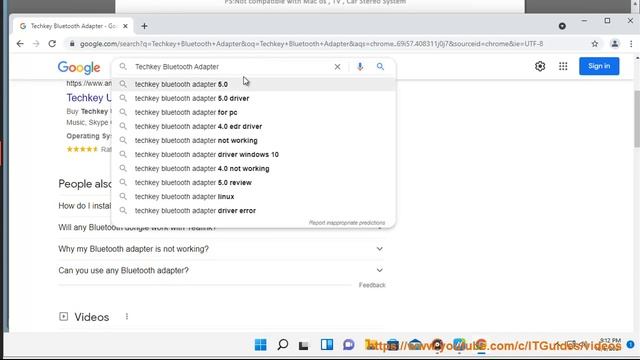
Task: Submit search with the blue magnifier icon
Action: click(380, 67)
